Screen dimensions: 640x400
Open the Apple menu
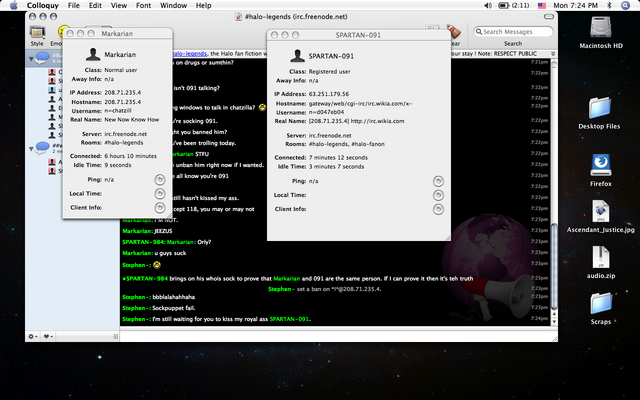[x=13, y=5]
